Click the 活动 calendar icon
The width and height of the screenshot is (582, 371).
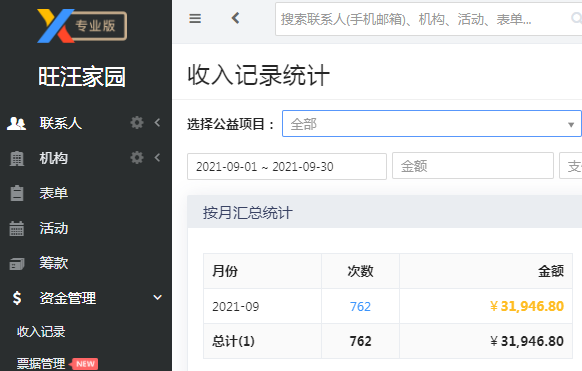click(16, 229)
